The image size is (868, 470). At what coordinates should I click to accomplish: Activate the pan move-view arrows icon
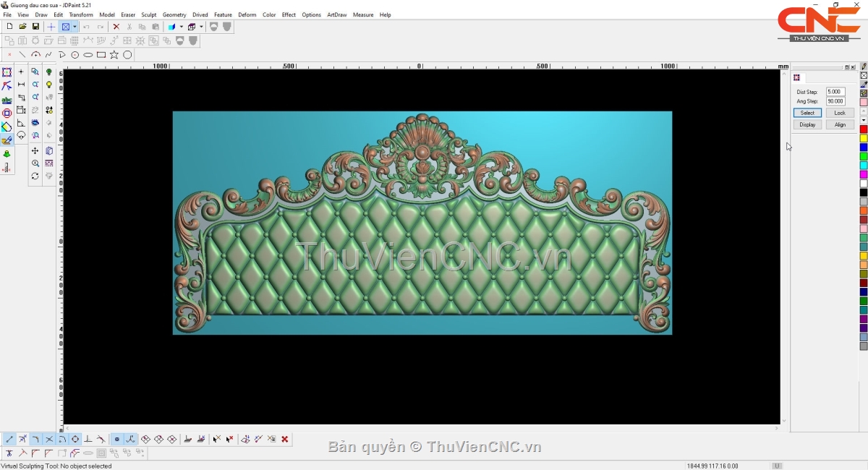pos(35,150)
